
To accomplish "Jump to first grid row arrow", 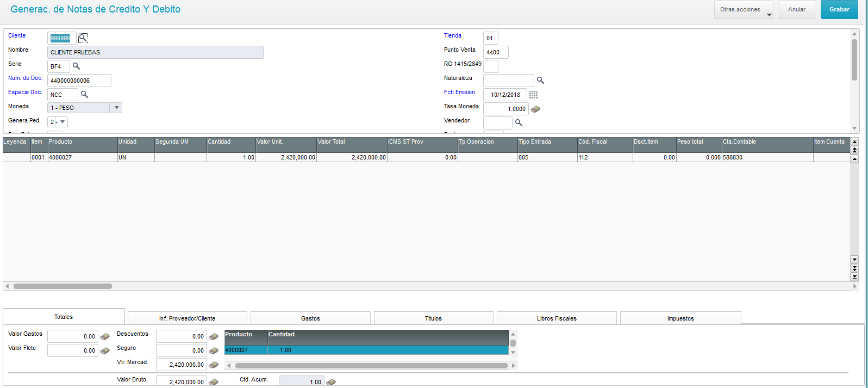I will [x=854, y=141].
